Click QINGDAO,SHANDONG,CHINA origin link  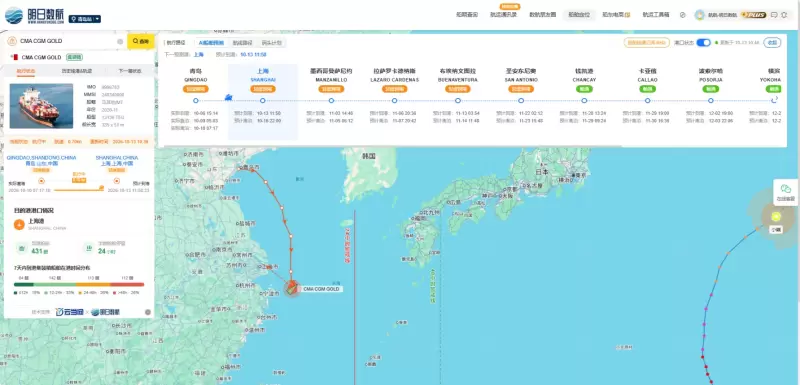click(x=41, y=158)
